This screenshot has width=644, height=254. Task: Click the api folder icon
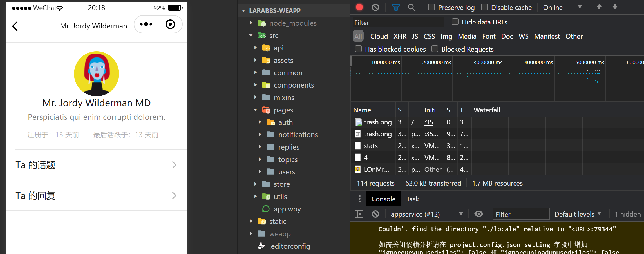(266, 48)
